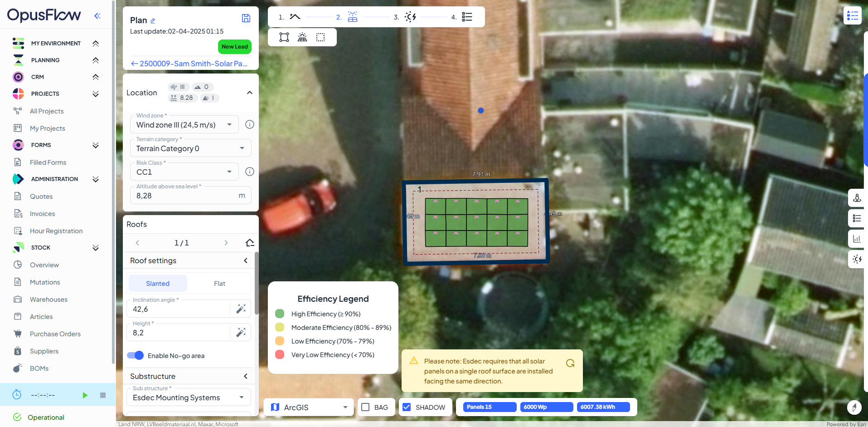This screenshot has height=427, width=868.
Task: Click the New Lead button
Action: pos(234,47)
